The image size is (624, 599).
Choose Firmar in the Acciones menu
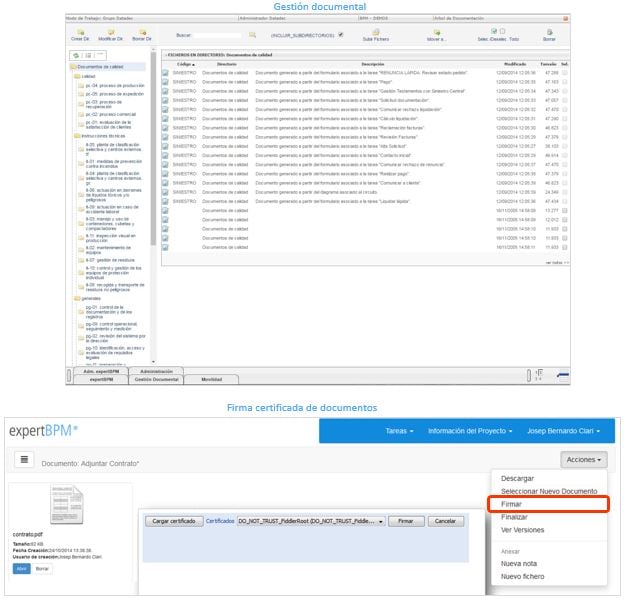[549, 504]
